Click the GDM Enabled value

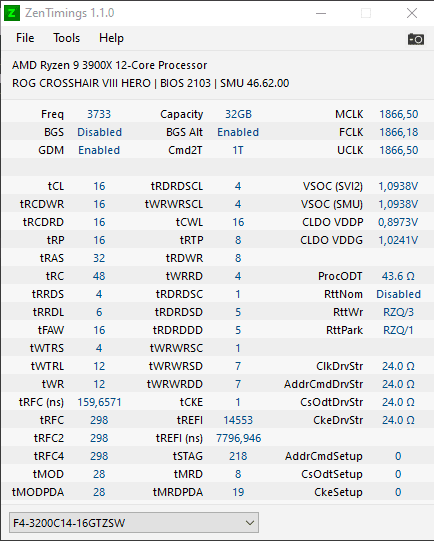[99, 150]
